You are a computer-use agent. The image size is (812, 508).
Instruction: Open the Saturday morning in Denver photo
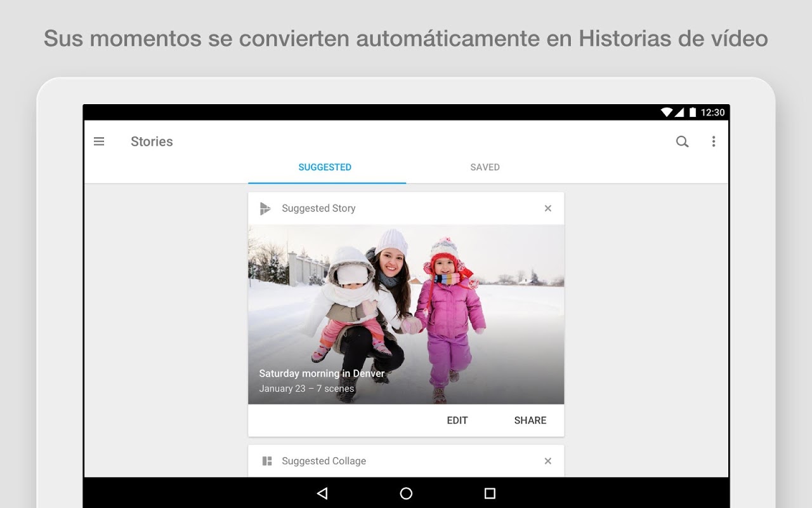[x=406, y=314]
